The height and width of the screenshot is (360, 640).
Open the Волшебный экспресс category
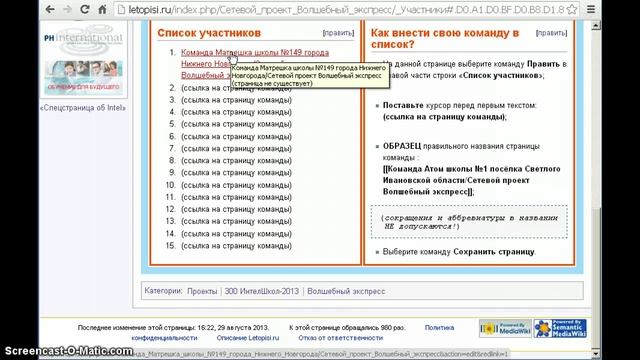pos(346,291)
